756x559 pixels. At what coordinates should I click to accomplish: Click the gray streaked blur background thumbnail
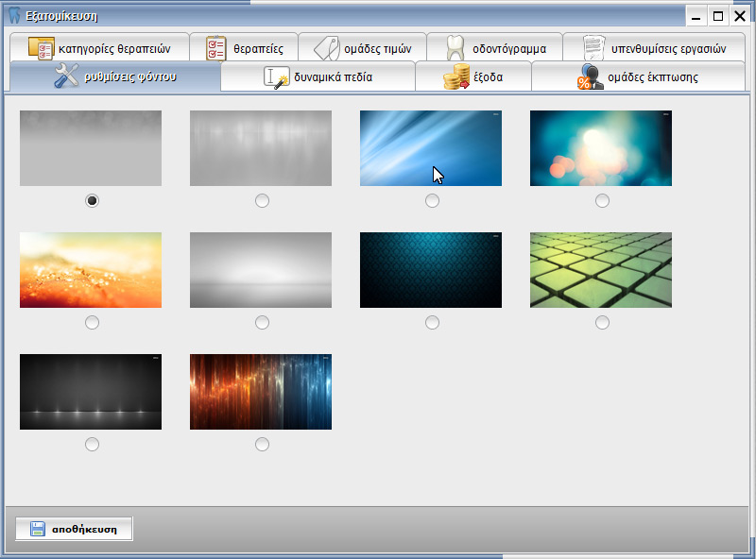tap(261, 148)
